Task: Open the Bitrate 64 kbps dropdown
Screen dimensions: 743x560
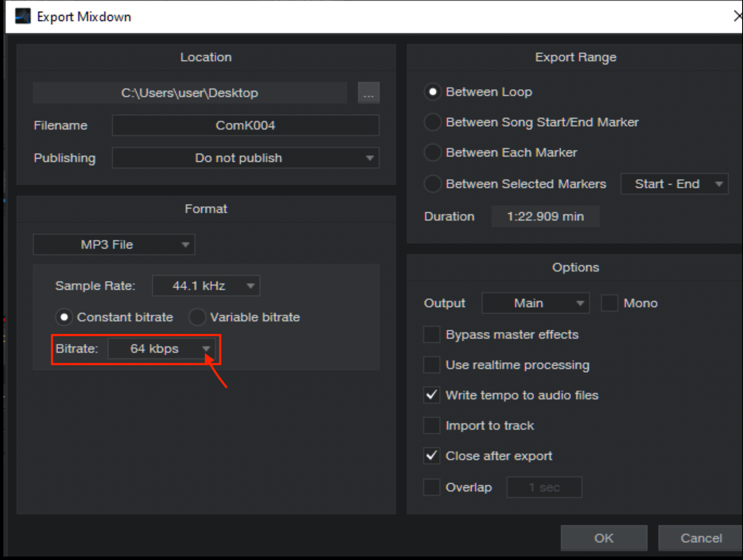Action: (x=161, y=349)
